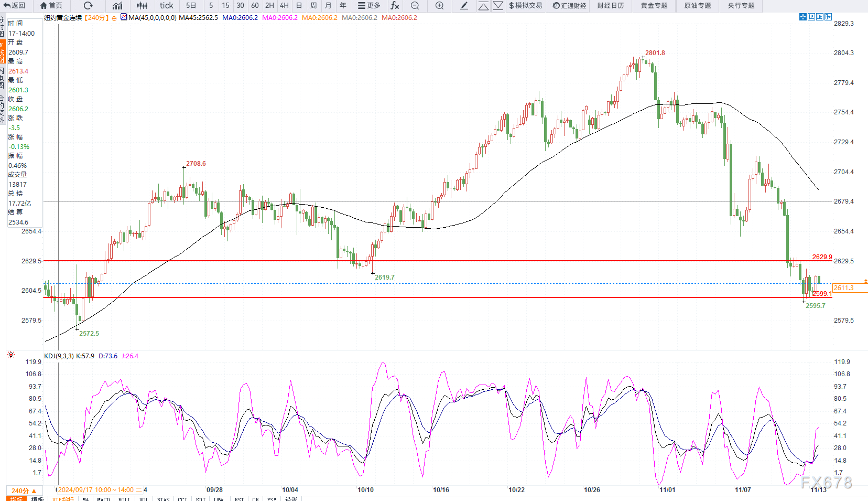Expand the 240分 period selector
Screen dimensions: 868x501
24,491
